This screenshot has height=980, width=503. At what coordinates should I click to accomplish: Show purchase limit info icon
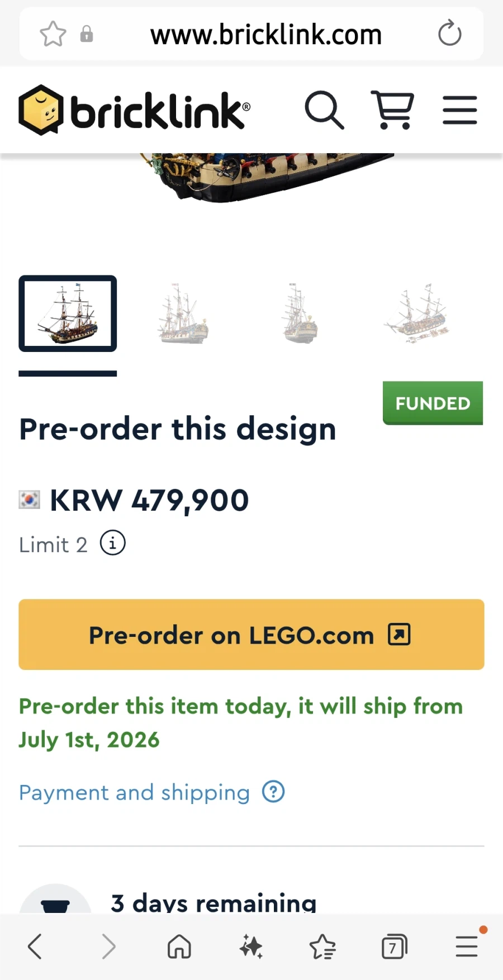pyautogui.click(x=113, y=543)
